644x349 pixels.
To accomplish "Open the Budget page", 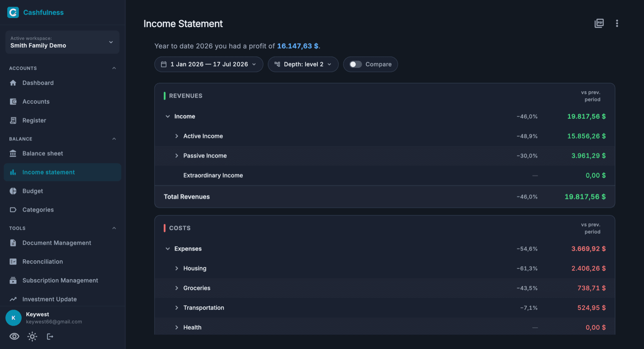I will tap(62, 191).
